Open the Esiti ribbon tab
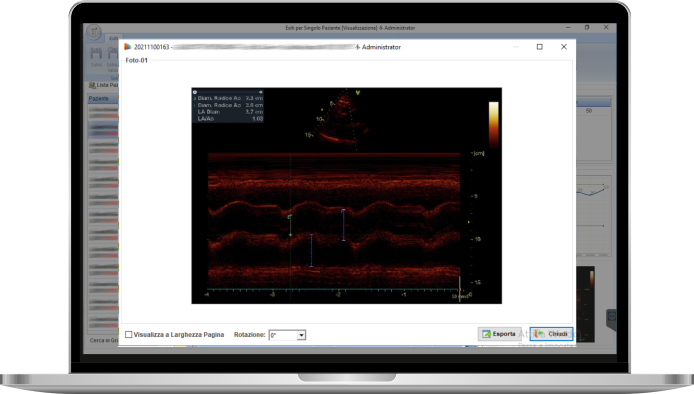Image resolution: width=694 pixels, height=394 pixels. tap(114, 39)
